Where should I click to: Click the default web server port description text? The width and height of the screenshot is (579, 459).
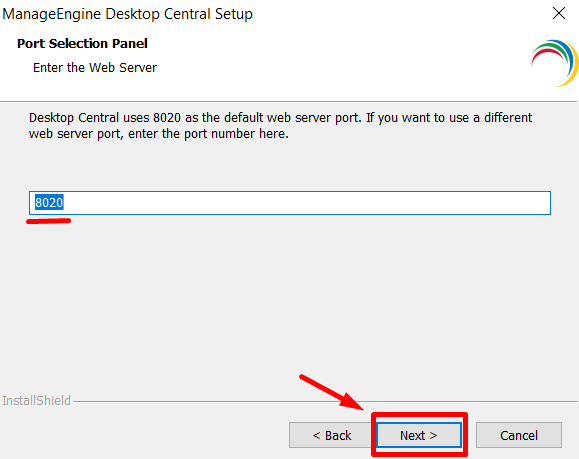point(280,126)
